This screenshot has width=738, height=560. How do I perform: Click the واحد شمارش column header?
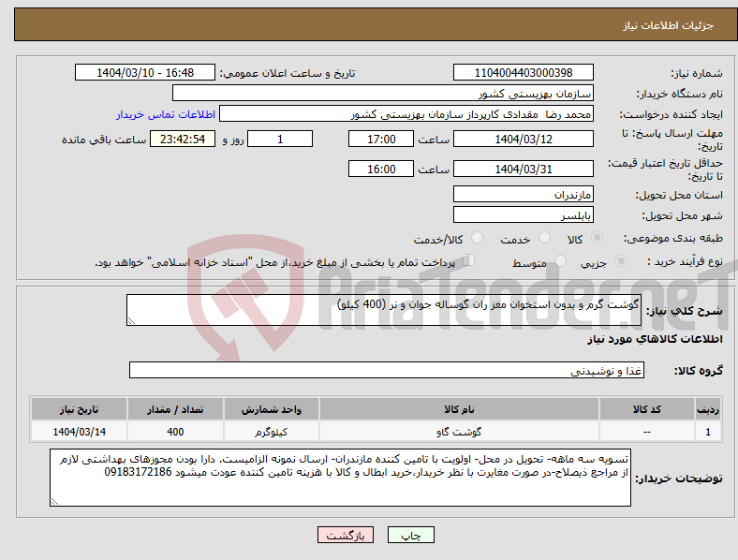tap(271, 409)
